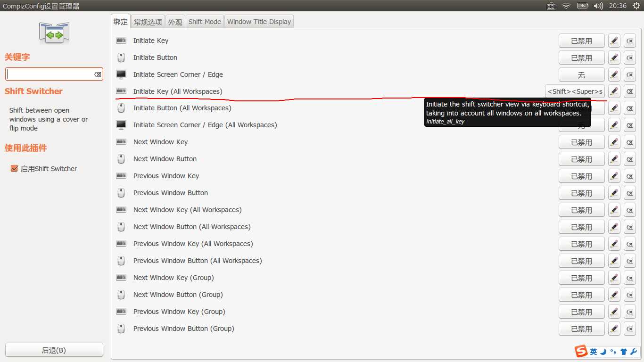Reset the Initiate Key binding to default
This screenshot has height=362, width=644.
[630, 41]
